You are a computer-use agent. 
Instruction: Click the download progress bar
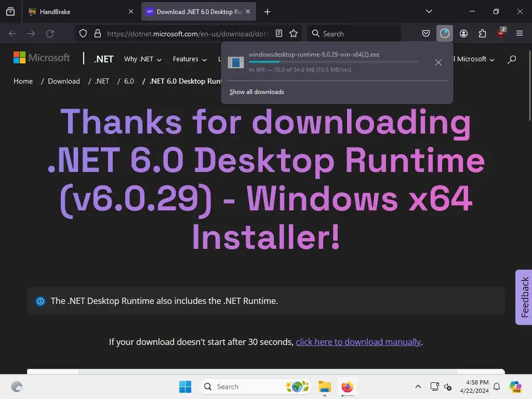[x=334, y=62]
